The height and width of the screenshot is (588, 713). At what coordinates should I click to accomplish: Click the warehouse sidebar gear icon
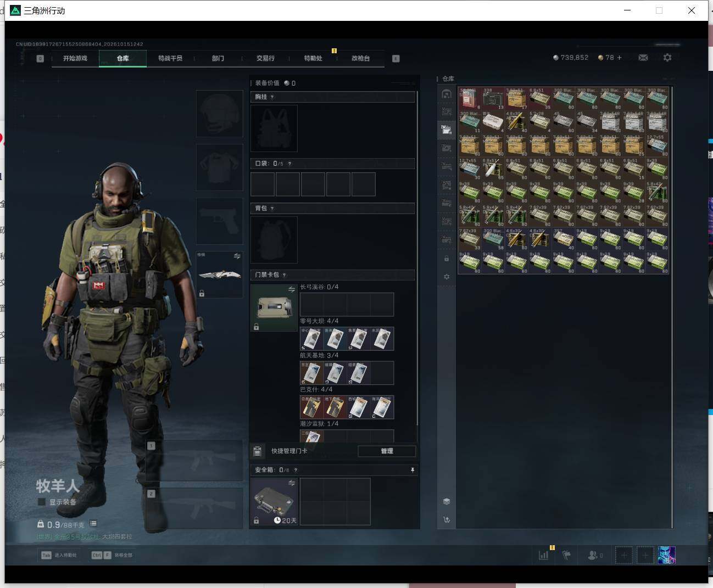tap(447, 277)
